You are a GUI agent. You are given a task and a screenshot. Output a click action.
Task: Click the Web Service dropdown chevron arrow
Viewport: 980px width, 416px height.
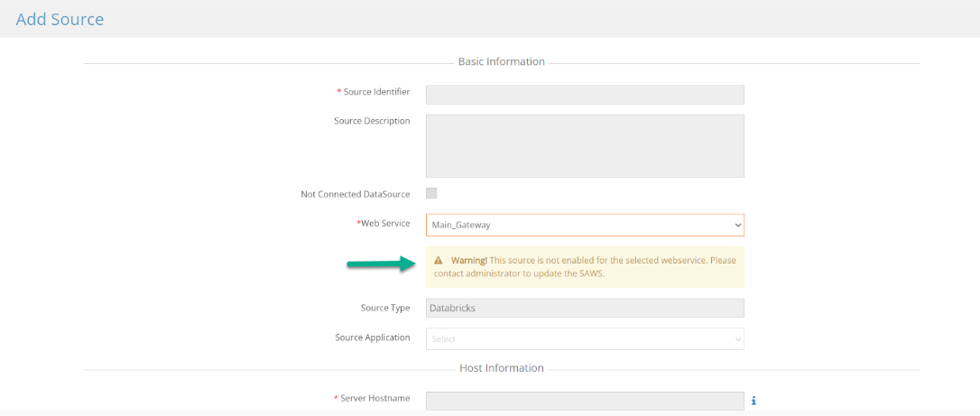(738, 225)
